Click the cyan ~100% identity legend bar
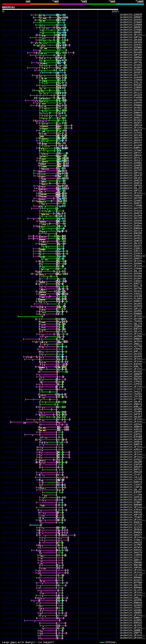 (x=130, y=4)
